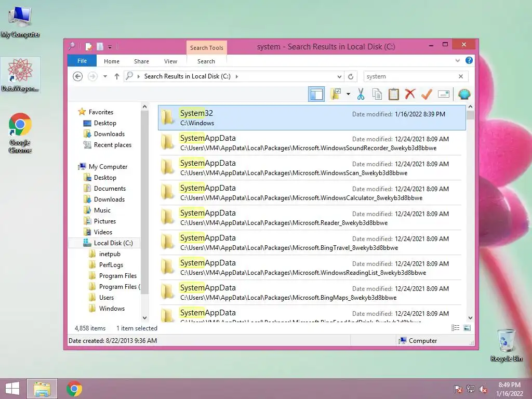This screenshot has height=399, width=532.
Task: Open the Search ribbon tab
Action: coord(206,61)
